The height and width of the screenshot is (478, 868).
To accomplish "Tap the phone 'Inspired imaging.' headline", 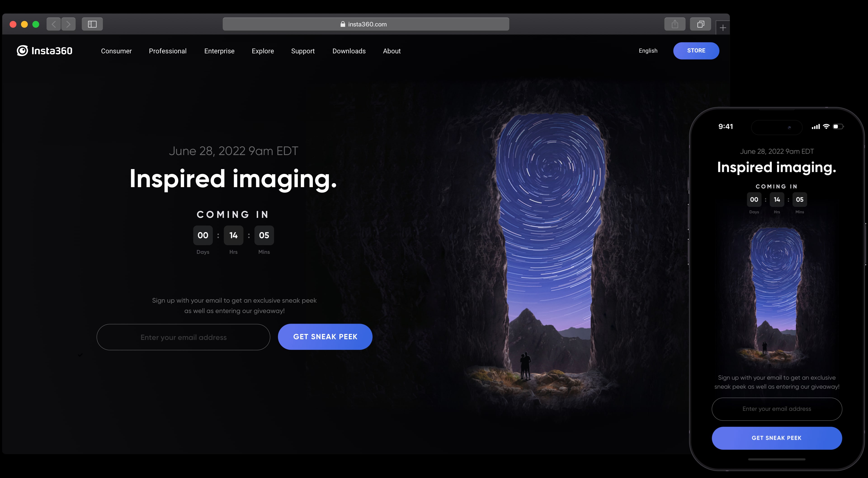I will pyautogui.click(x=777, y=167).
